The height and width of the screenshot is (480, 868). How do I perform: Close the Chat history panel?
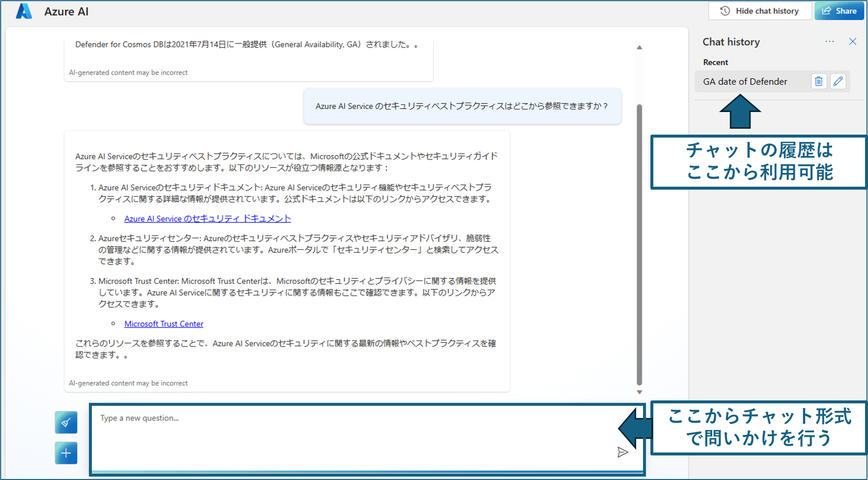pyautogui.click(x=853, y=41)
